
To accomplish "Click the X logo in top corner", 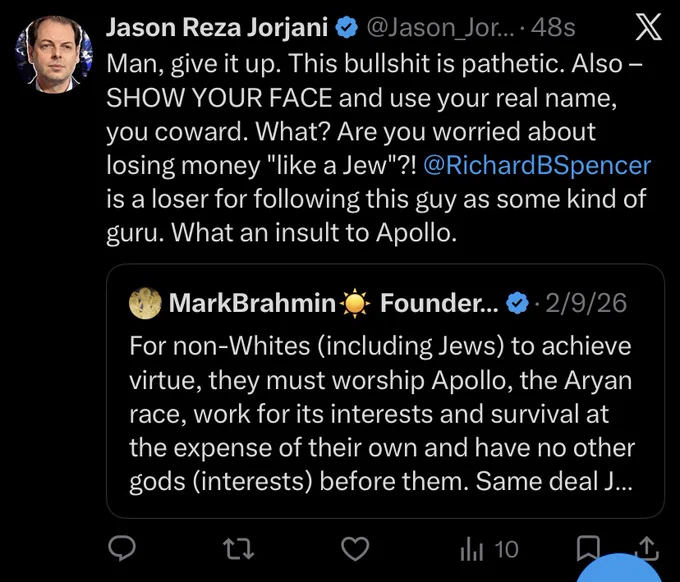I will point(648,27).
